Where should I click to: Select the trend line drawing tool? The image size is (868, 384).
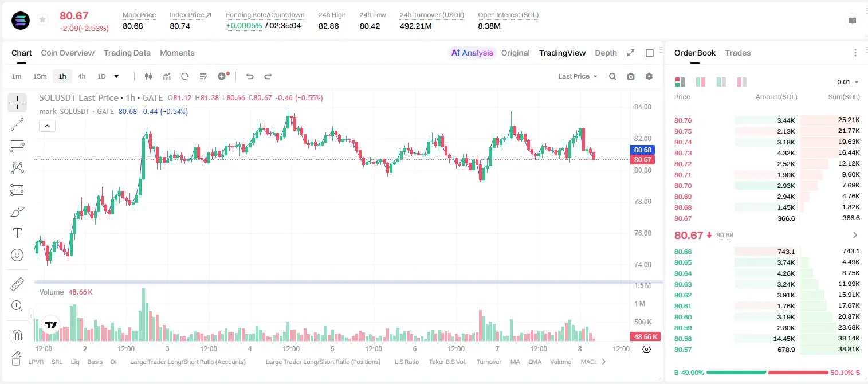[17, 124]
